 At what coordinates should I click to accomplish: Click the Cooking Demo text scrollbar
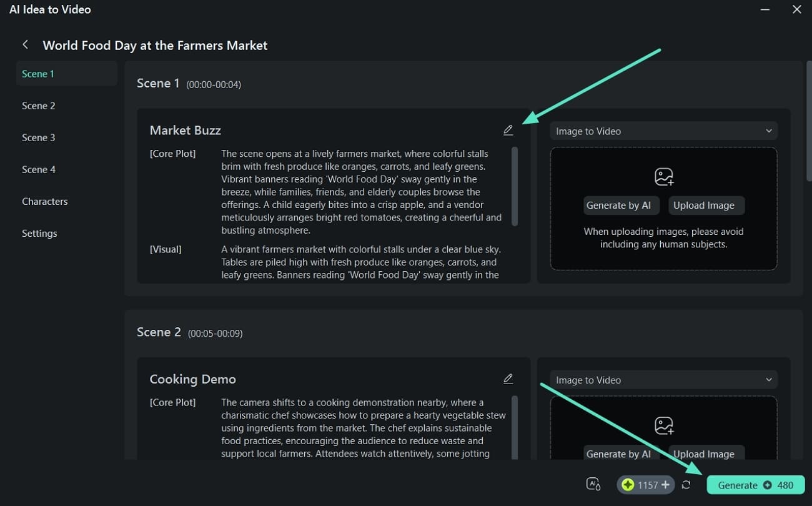(x=514, y=427)
